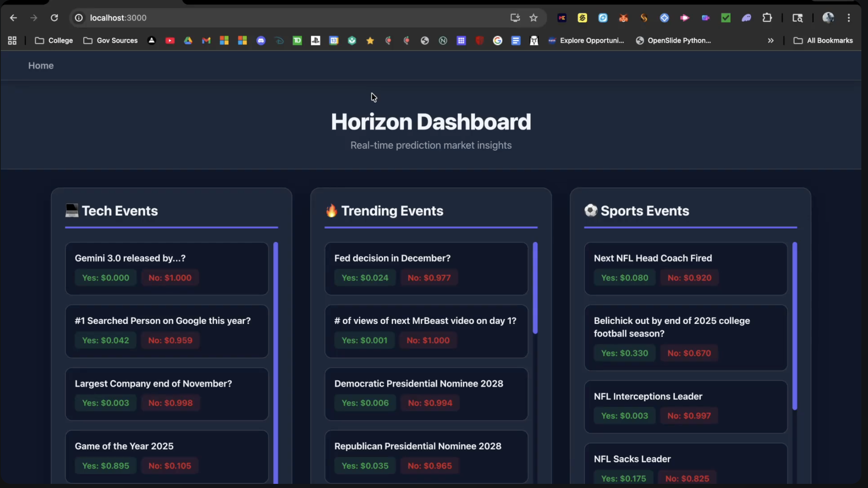Image resolution: width=868 pixels, height=488 pixels.
Task: Click Yes price on Game of the Year 2025
Action: coord(105,466)
